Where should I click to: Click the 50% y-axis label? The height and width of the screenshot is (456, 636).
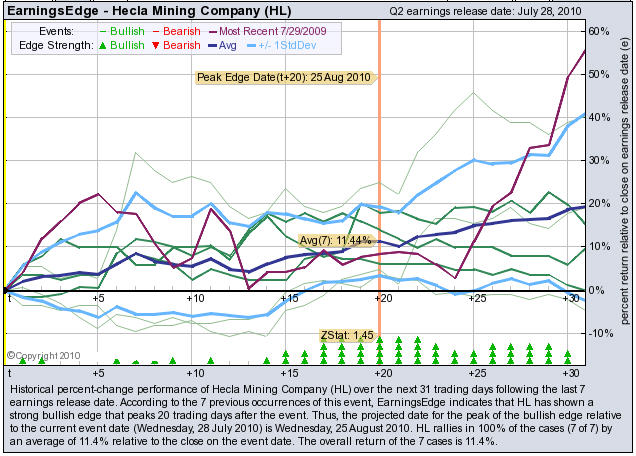pyautogui.click(x=599, y=74)
